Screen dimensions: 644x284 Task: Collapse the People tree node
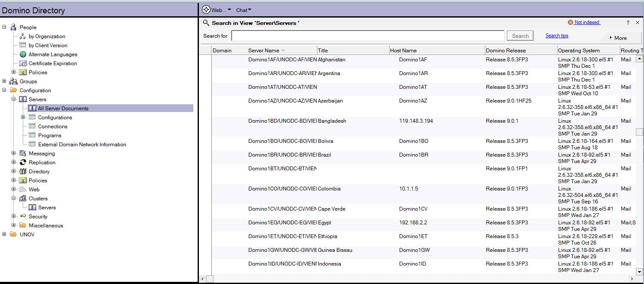[x=4, y=27]
